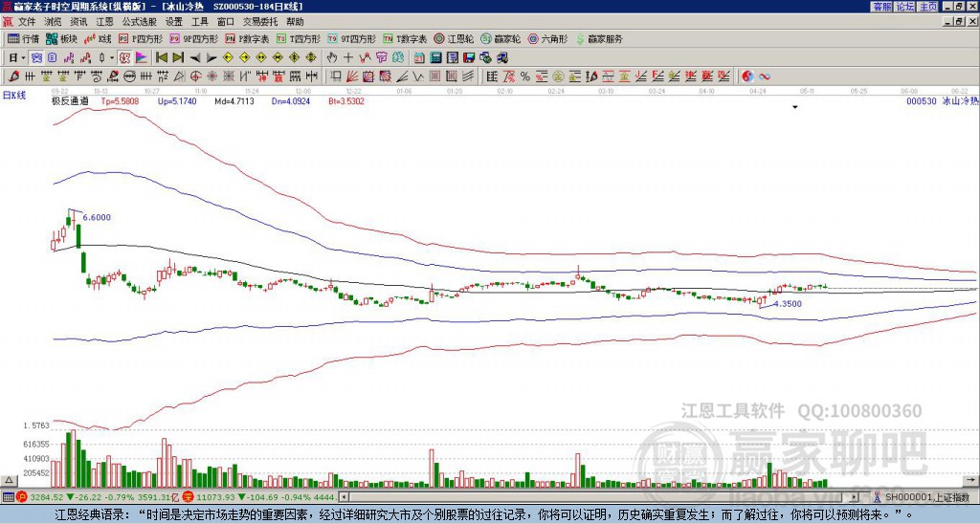Click the Tp=5.5808 indicator value
Image resolution: width=980 pixels, height=524 pixels.
[x=120, y=100]
